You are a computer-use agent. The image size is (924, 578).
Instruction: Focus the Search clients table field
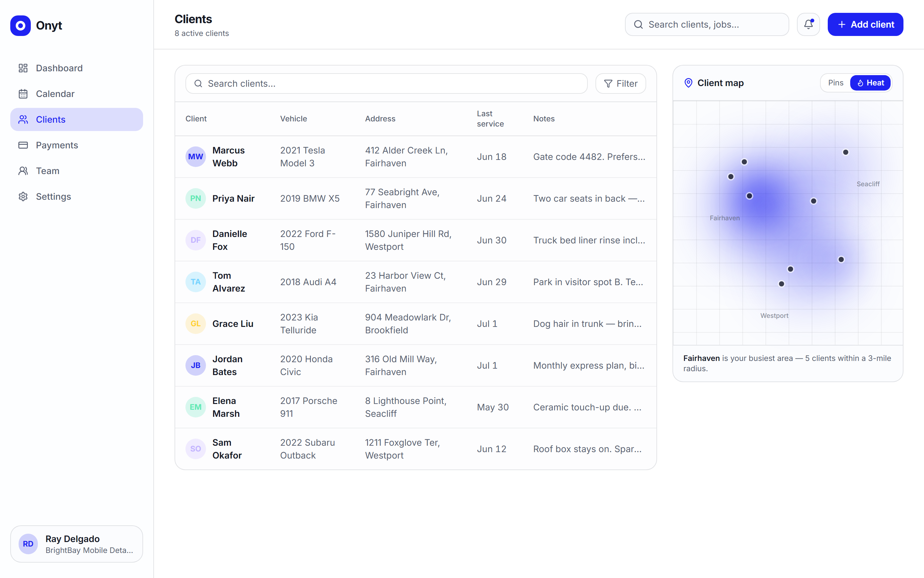[386, 83]
